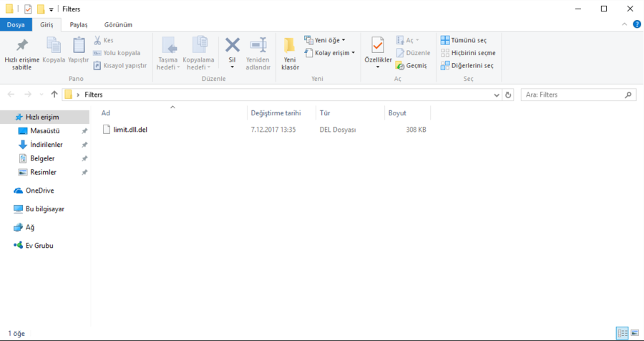644x341 pixels.
Task: Expand the Özellikler dropdown arrow
Action: (x=378, y=67)
